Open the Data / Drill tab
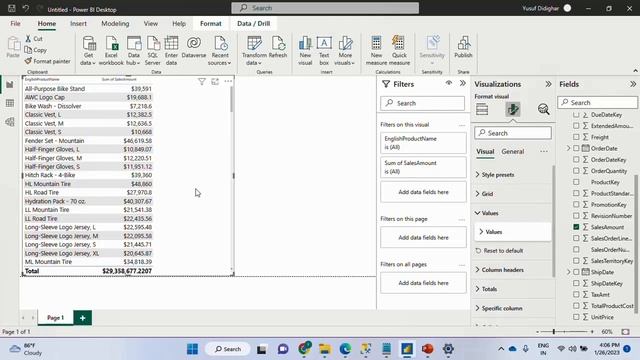This screenshot has width=640, height=360. (x=253, y=24)
